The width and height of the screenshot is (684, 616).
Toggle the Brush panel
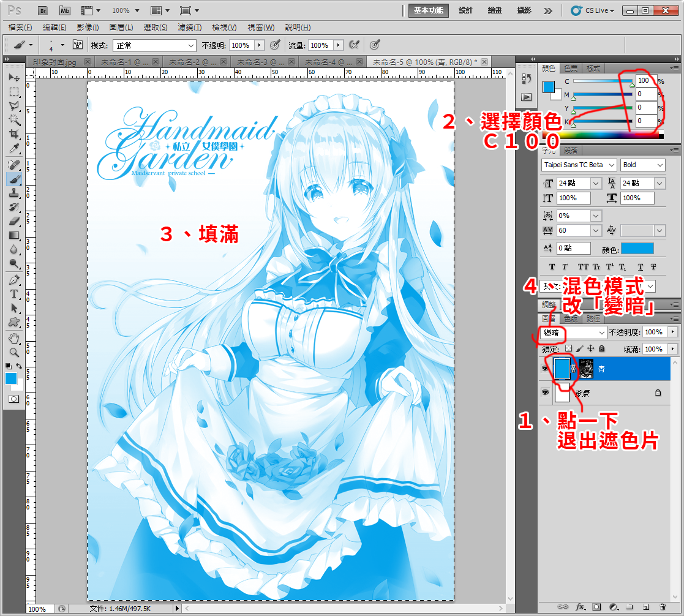[78, 45]
